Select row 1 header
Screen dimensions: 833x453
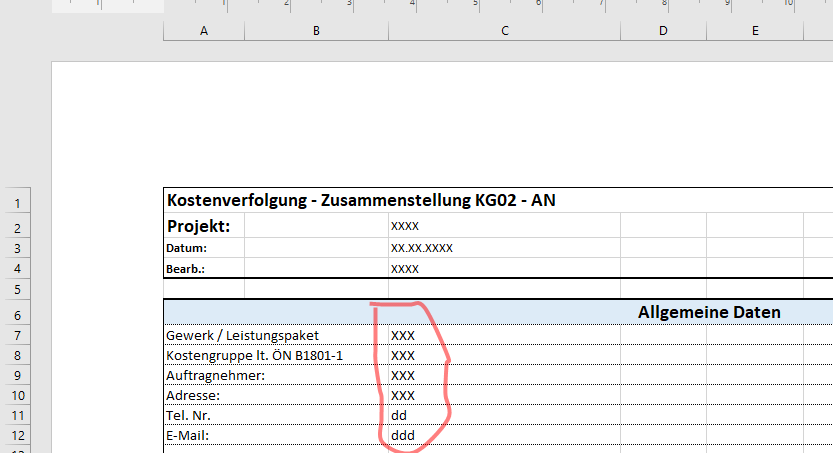pyautogui.click(x=25, y=201)
